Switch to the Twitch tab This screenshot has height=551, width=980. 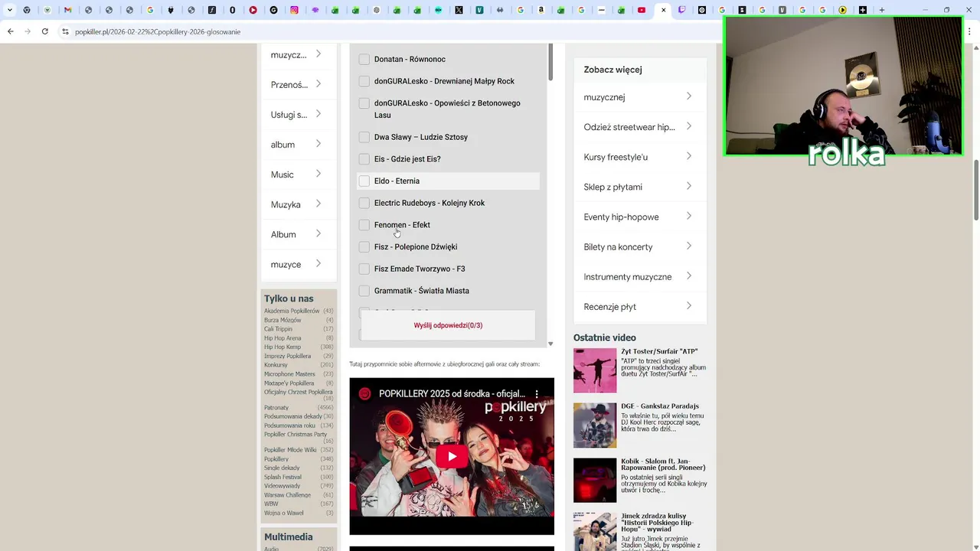pyautogui.click(x=681, y=10)
